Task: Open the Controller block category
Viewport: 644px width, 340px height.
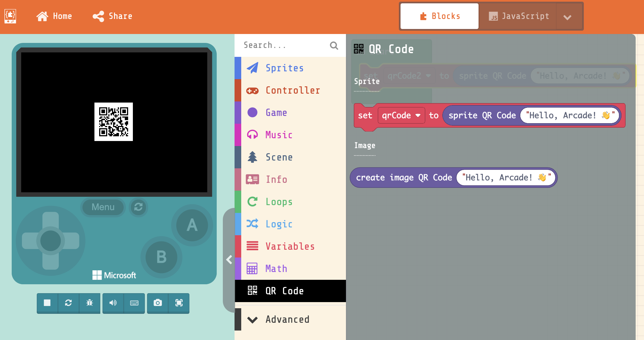Action: (292, 90)
